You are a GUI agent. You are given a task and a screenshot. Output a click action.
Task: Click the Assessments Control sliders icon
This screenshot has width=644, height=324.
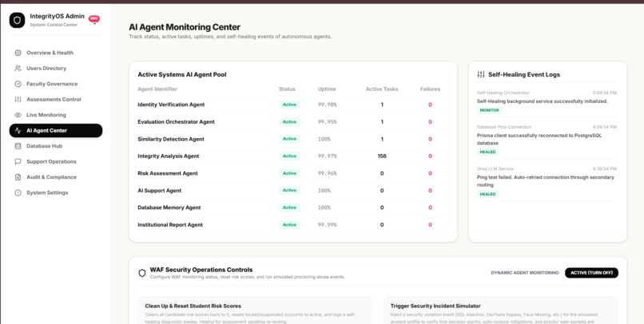(x=18, y=100)
